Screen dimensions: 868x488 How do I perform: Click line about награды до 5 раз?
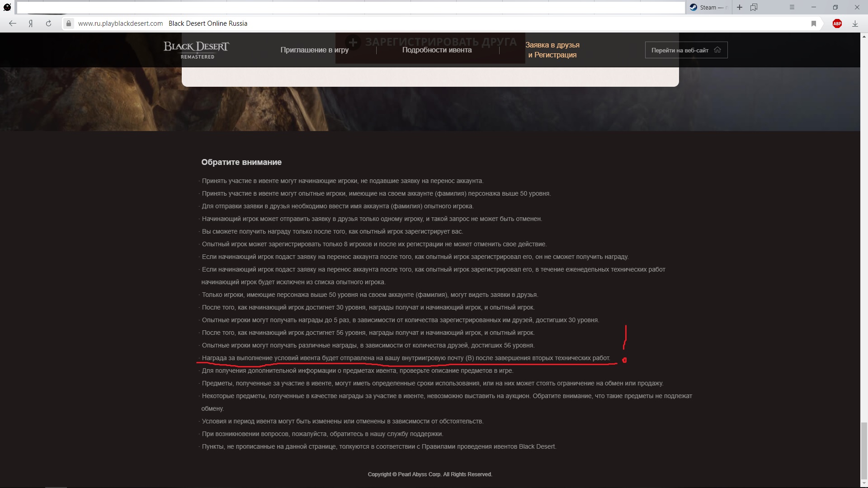(x=400, y=320)
